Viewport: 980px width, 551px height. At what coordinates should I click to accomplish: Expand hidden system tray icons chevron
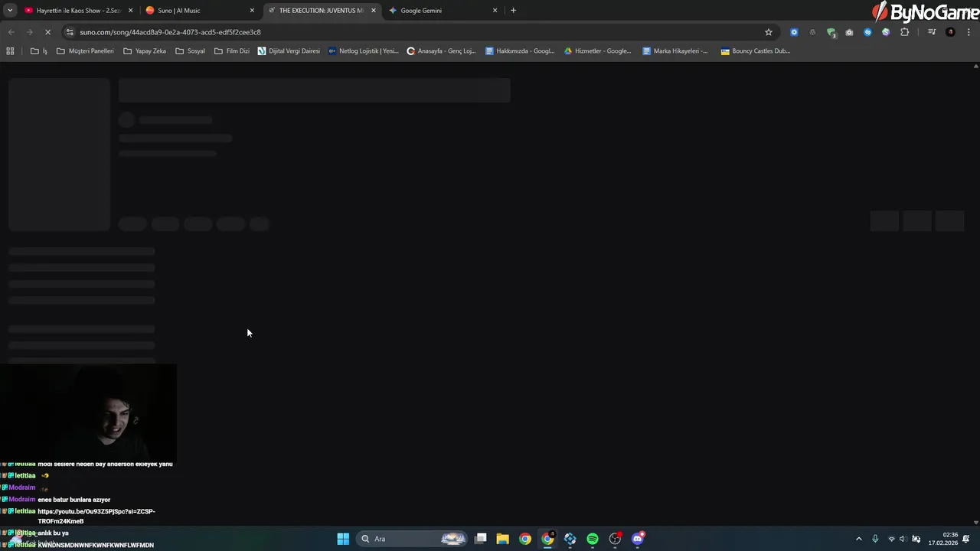pyautogui.click(x=858, y=539)
